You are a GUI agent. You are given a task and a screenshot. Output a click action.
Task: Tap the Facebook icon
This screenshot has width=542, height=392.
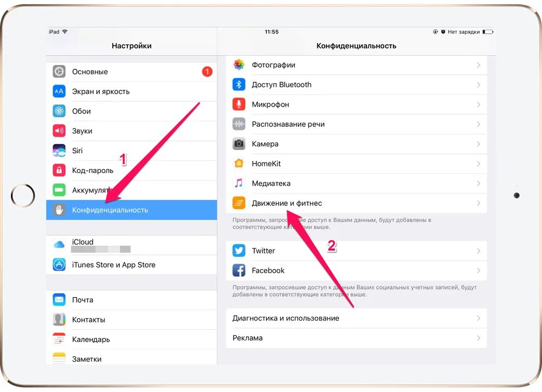(x=239, y=270)
